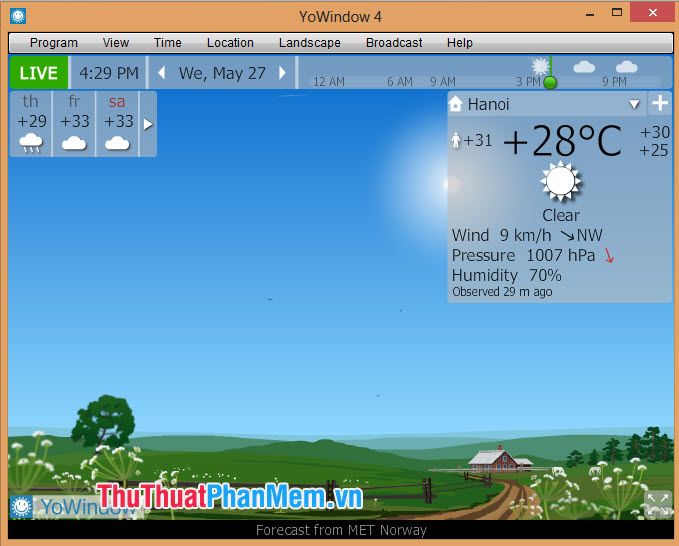Viewport: 679px width, 546px height.
Task: Open the Time menu
Action: click(168, 43)
